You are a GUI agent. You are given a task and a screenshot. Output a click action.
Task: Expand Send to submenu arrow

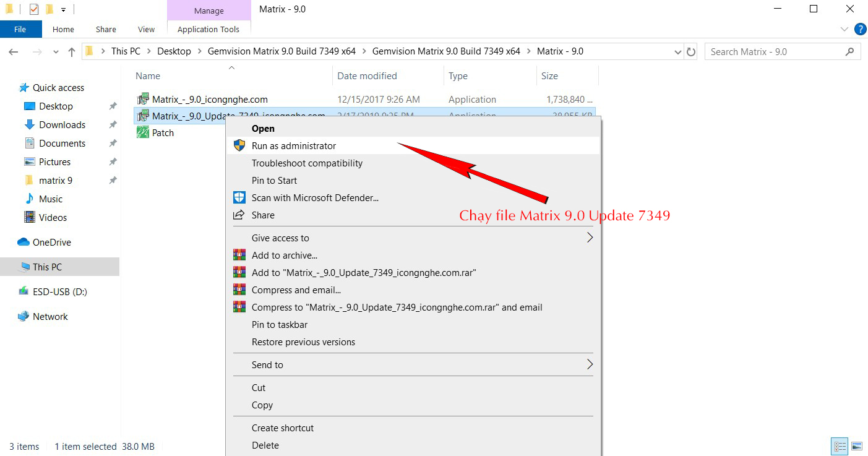pyautogui.click(x=590, y=364)
